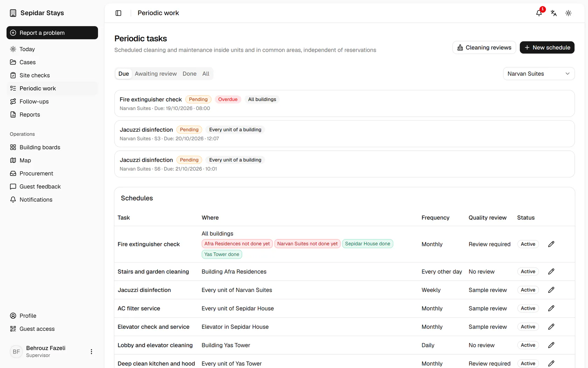Open Procurement in the sidebar
Screen dimensions: 588x368
point(52,173)
